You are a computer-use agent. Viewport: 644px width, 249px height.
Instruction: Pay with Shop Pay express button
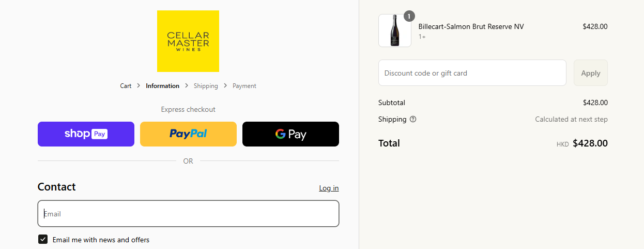point(86,134)
